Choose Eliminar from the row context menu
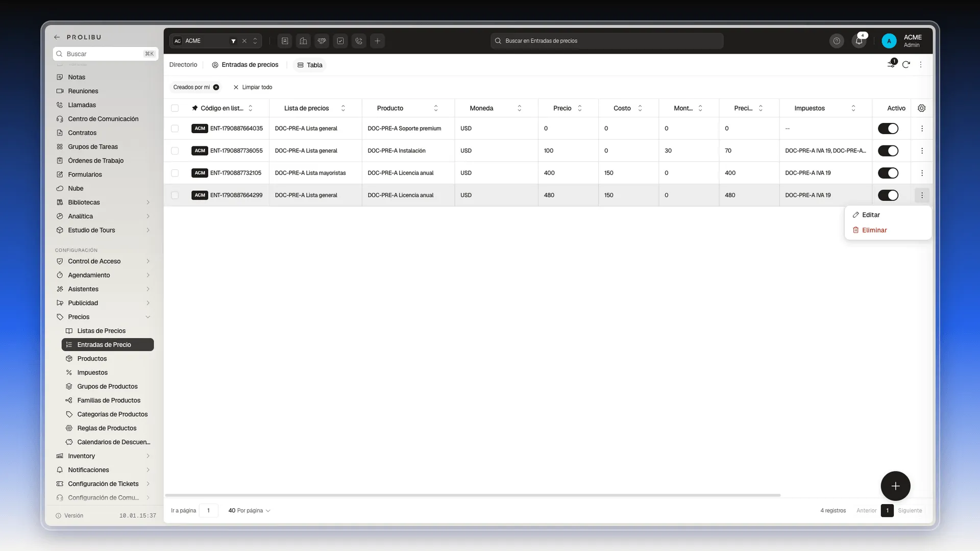The image size is (980, 551). tap(888, 230)
